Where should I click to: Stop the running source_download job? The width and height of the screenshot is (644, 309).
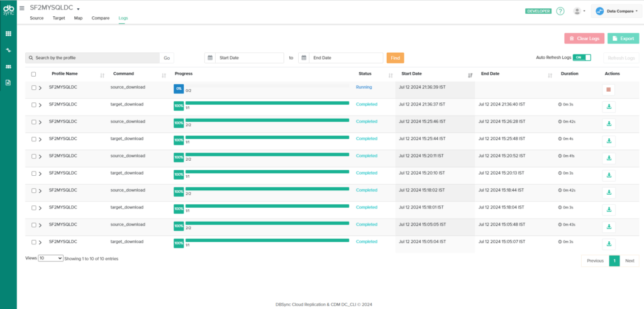point(608,89)
